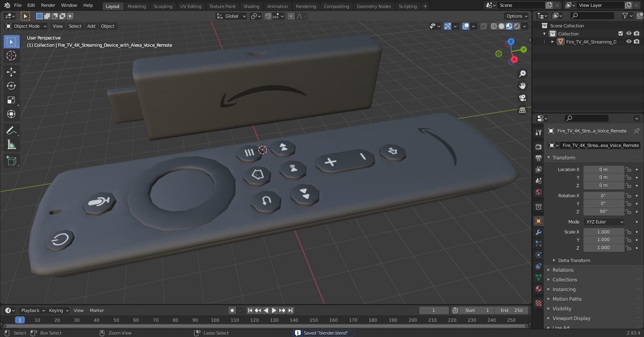Expand Collections panel in properties
644x337 pixels.
pos(564,280)
